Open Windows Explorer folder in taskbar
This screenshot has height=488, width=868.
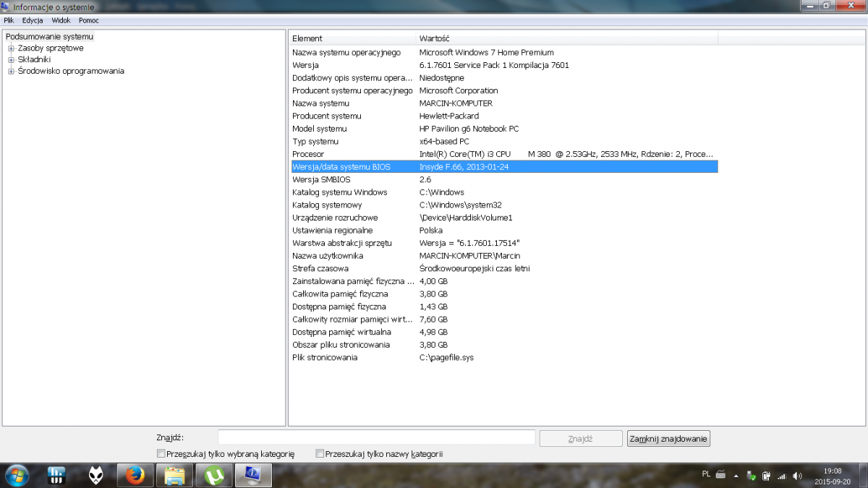tap(174, 475)
